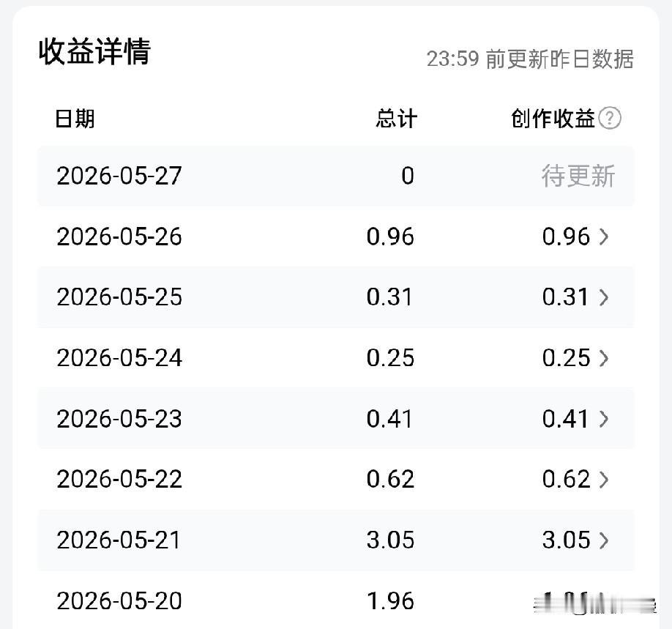
Task: Click the total 0.96 in the 总计 column
Action: pyautogui.click(x=390, y=237)
